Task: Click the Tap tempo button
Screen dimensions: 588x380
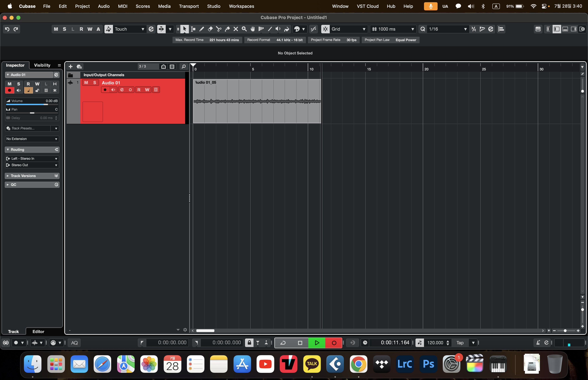Action: (x=460, y=343)
